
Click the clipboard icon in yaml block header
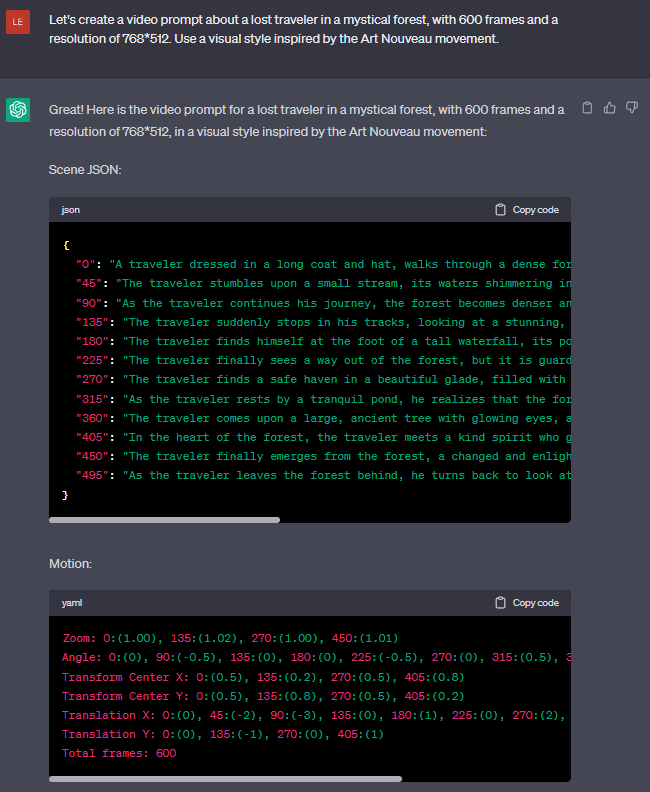click(x=500, y=603)
